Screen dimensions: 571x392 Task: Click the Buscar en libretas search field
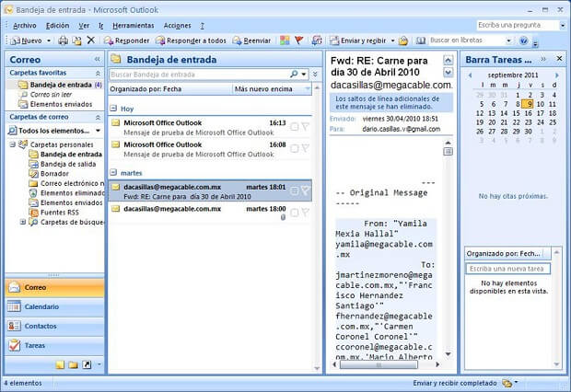point(467,40)
